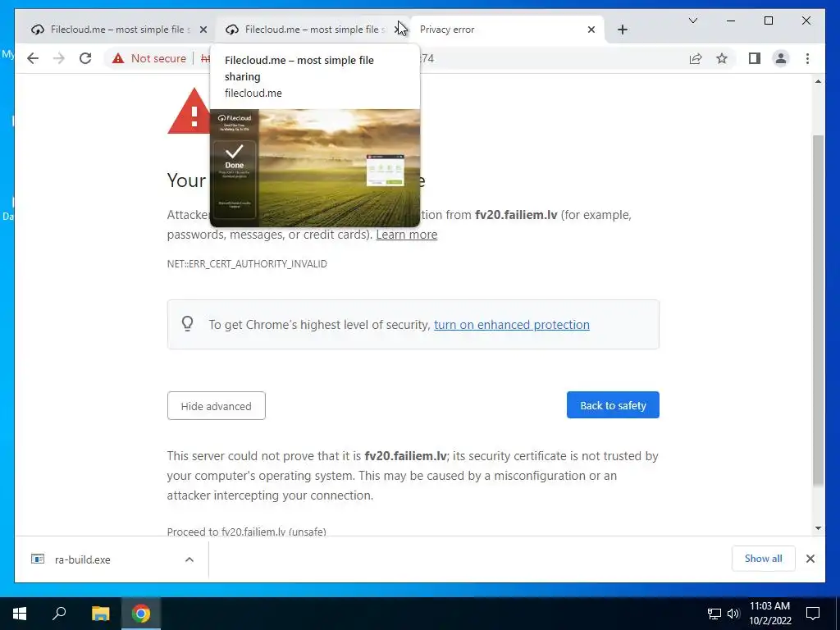
Task: Share this page icon
Action: click(696, 58)
